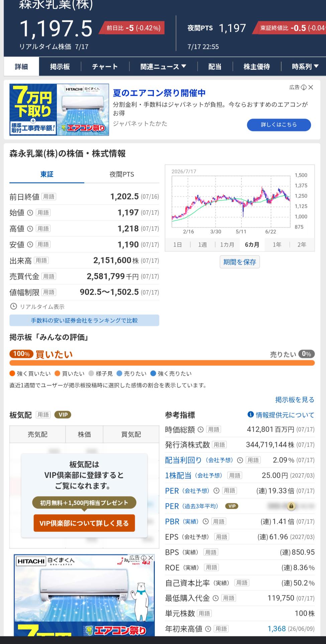Viewport: 326px width, 644px height.
Task: Click clock icon next to 安値
Action: click(x=30, y=245)
